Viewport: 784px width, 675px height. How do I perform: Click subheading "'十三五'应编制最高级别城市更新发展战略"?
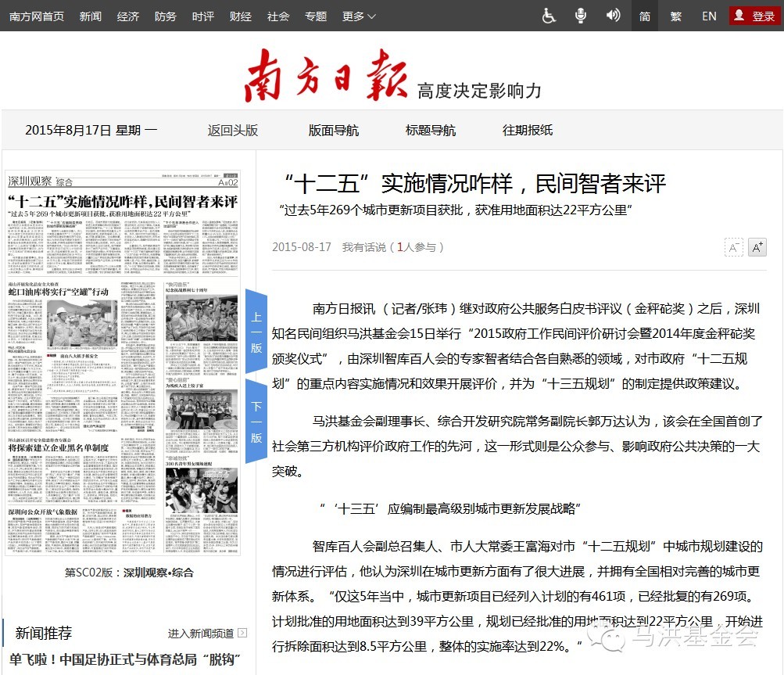450,509
